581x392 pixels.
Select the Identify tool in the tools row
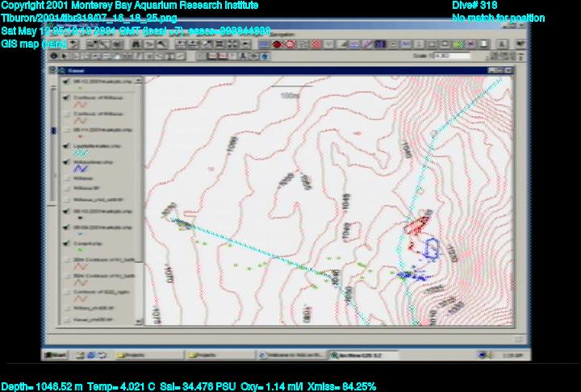pos(54,56)
